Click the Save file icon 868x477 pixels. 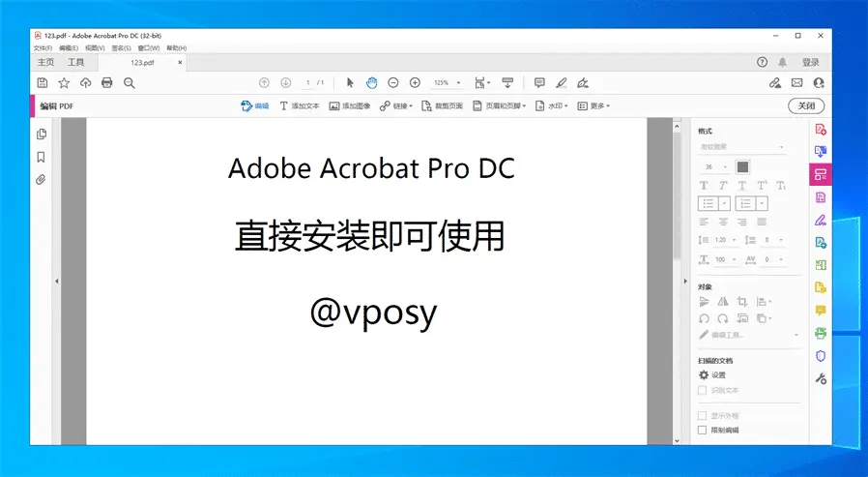point(43,83)
